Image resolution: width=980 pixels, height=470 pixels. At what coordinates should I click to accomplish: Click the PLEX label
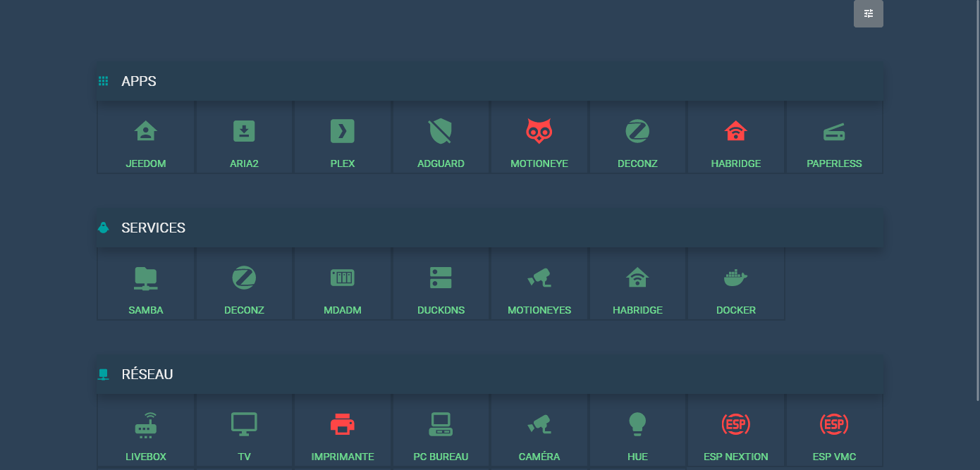343,163
